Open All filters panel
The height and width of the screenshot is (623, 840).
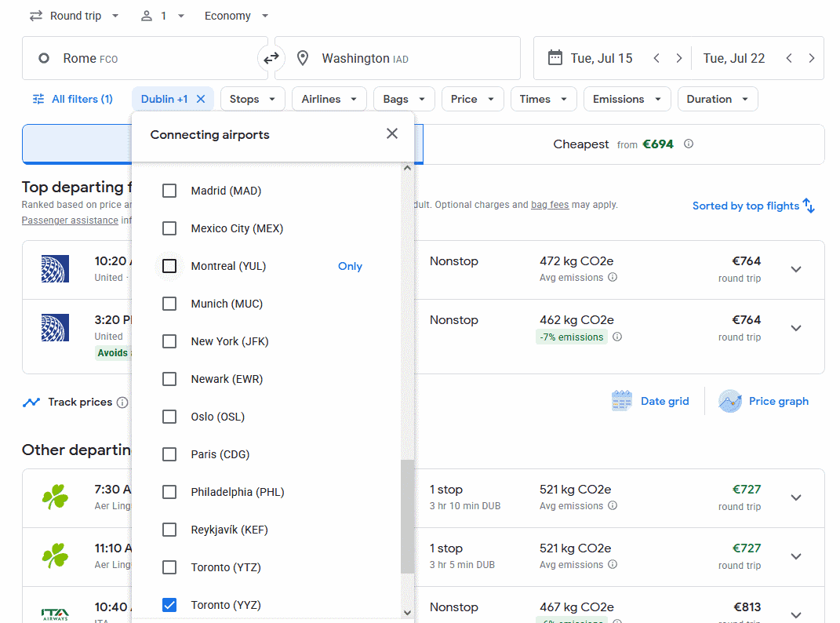click(x=73, y=99)
